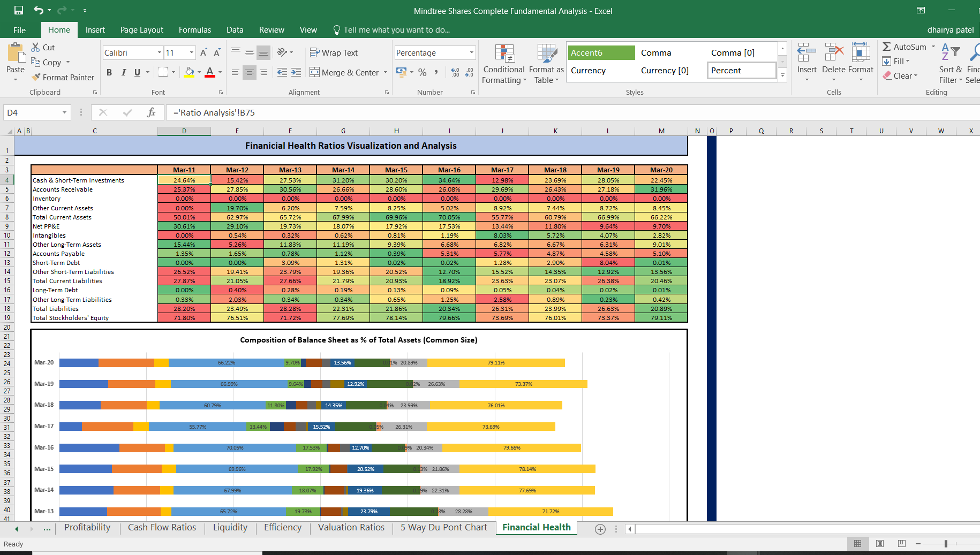Apply percent style number format

pyautogui.click(x=423, y=72)
